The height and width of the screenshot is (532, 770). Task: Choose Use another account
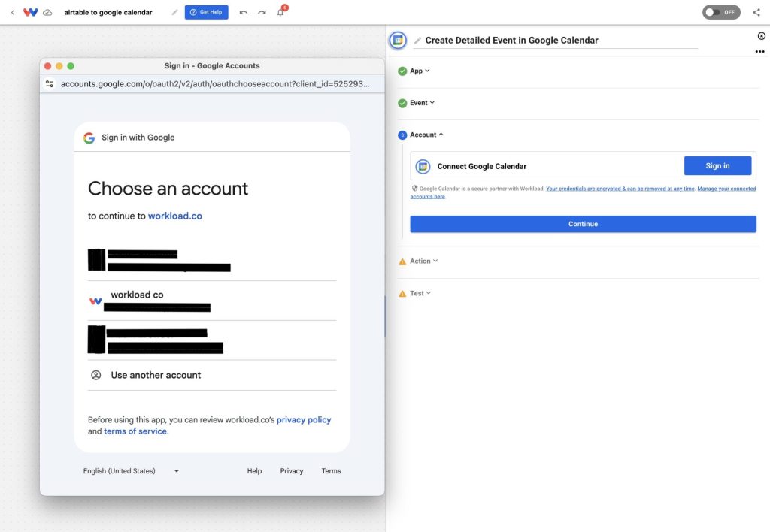tap(211, 376)
